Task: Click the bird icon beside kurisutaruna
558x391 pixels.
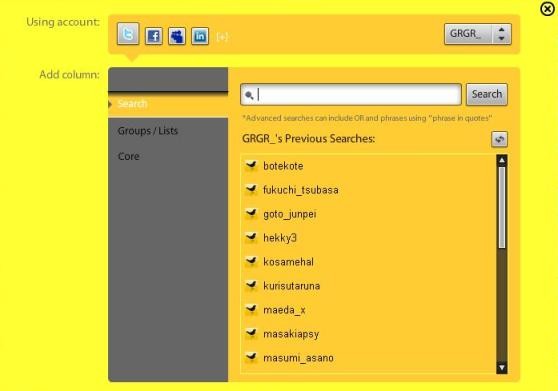Action: [x=251, y=285]
